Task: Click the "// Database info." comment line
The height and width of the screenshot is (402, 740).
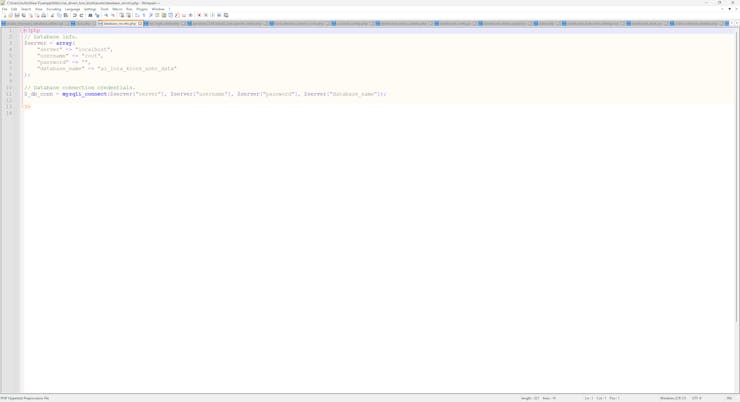Action: pos(50,37)
